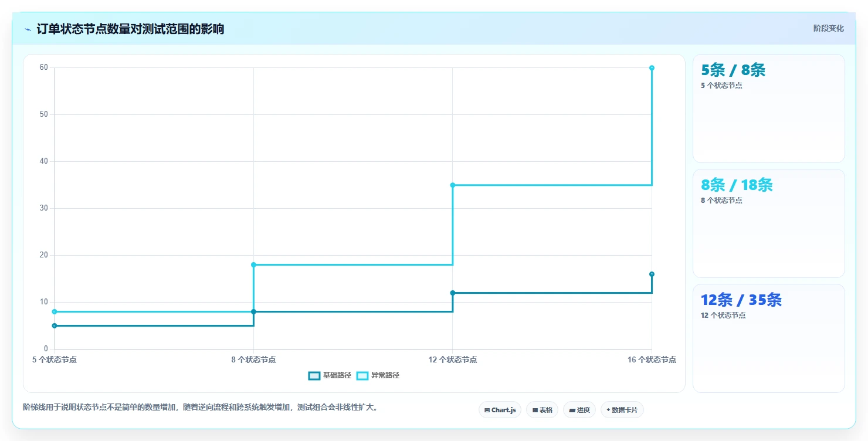Click the lightning icon beside the chart title

(28, 29)
